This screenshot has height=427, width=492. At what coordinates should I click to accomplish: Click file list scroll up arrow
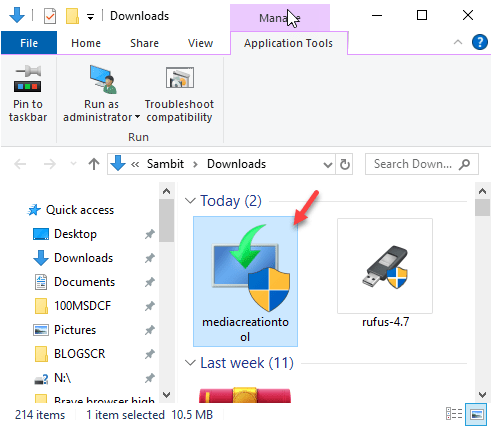tap(482, 191)
